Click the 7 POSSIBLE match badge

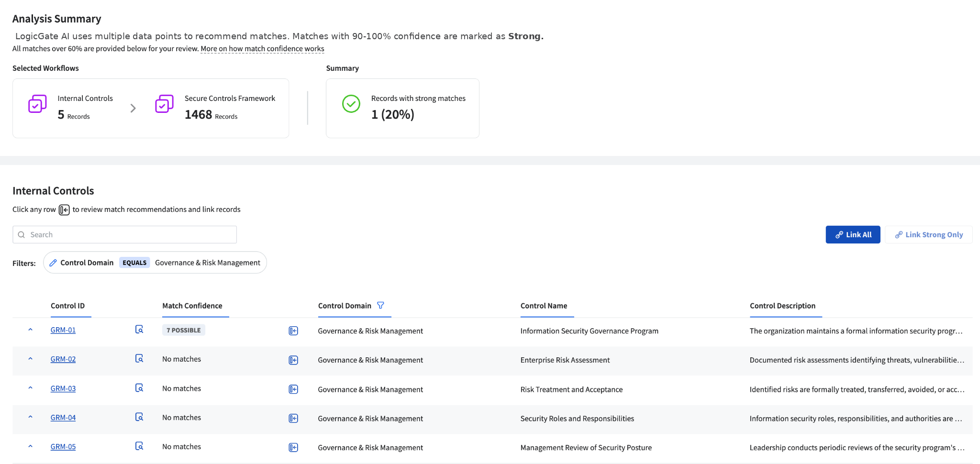tap(184, 330)
